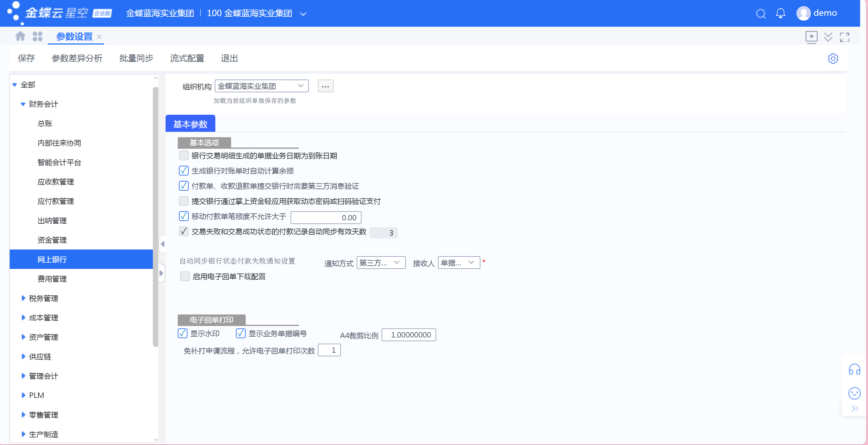Open the gear settings icon

tap(833, 58)
